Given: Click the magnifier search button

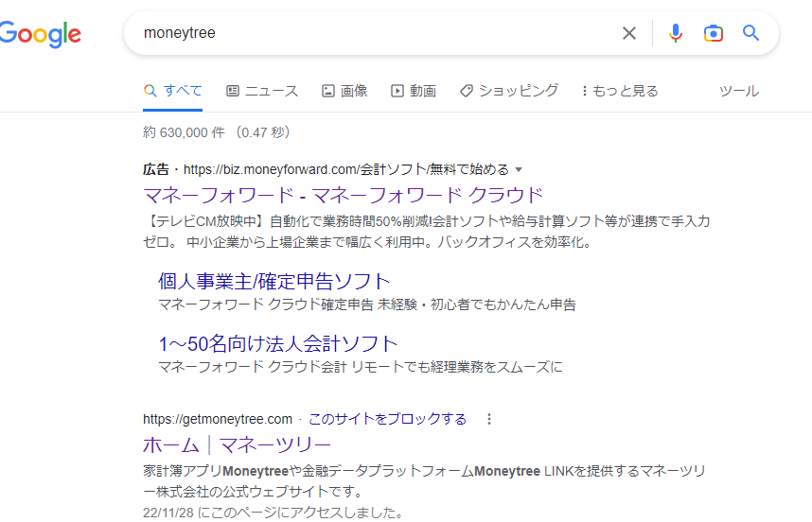Looking at the screenshot, I should point(750,33).
